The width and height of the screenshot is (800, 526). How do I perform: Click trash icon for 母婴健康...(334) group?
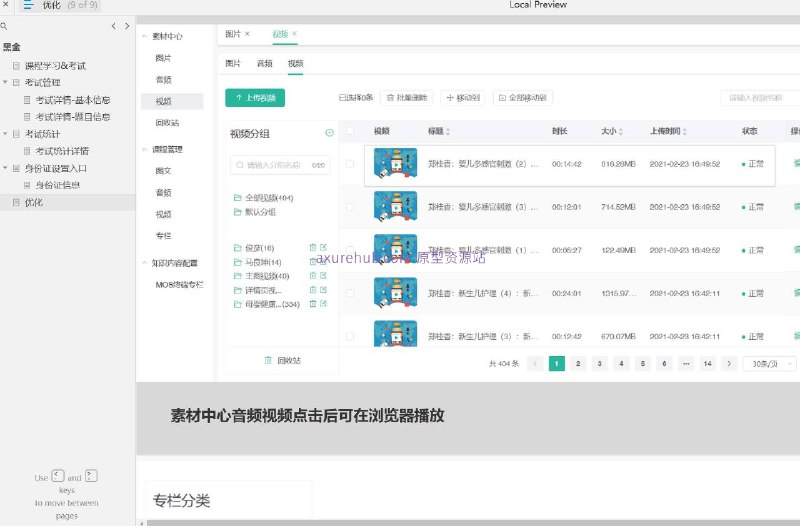point(313,304)
